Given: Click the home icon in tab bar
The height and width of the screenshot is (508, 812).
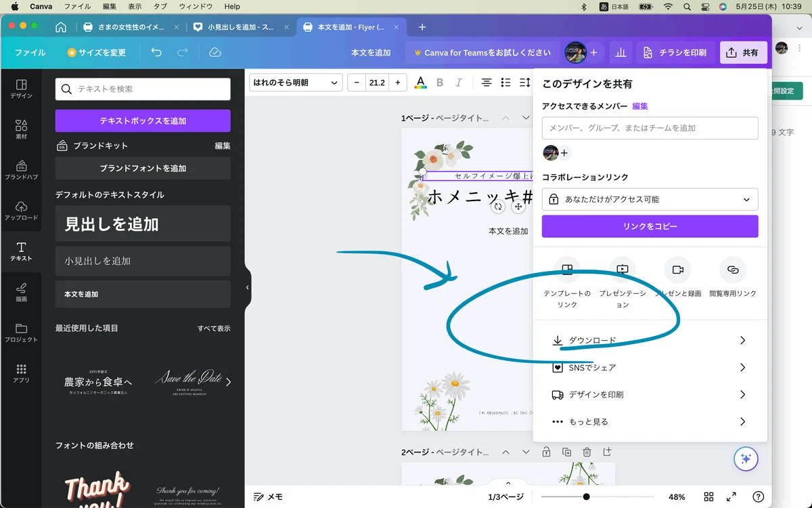Looking at the screenshot, I should 61,27.
